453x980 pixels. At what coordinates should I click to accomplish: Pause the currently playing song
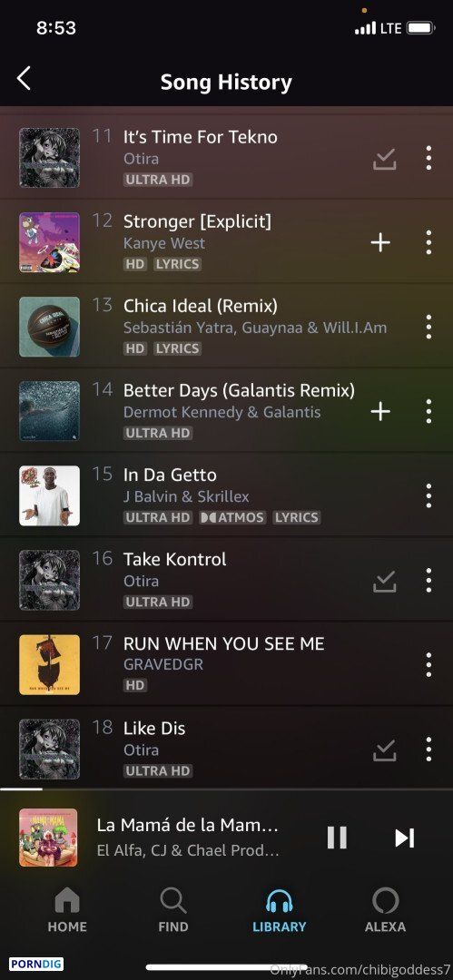click(x=337, y=837)
